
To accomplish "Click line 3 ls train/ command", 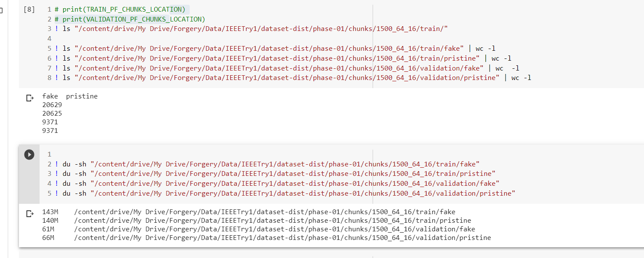I will pyautogui.click(x=251, y=29).
